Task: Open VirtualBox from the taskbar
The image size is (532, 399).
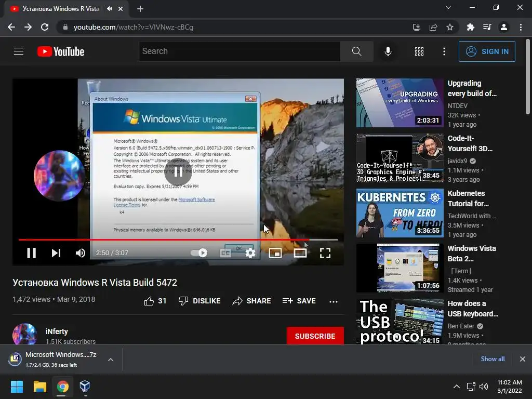Action: [85, 386]
